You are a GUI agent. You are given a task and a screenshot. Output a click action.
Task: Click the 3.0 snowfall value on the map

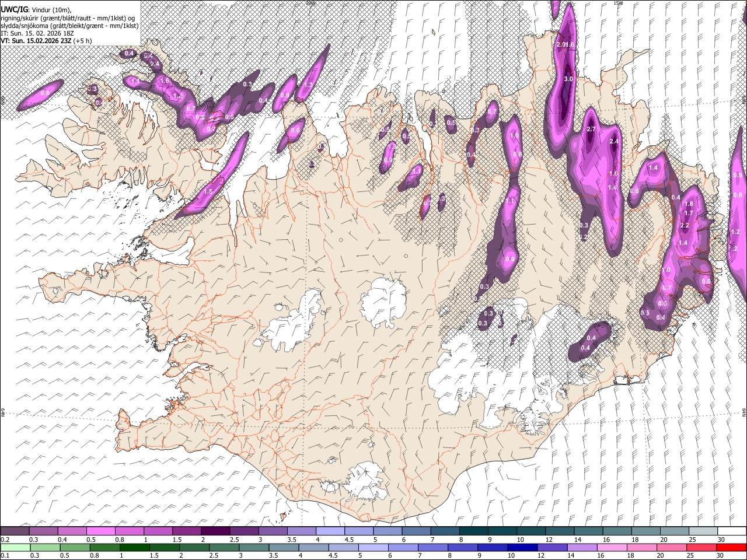568,79
